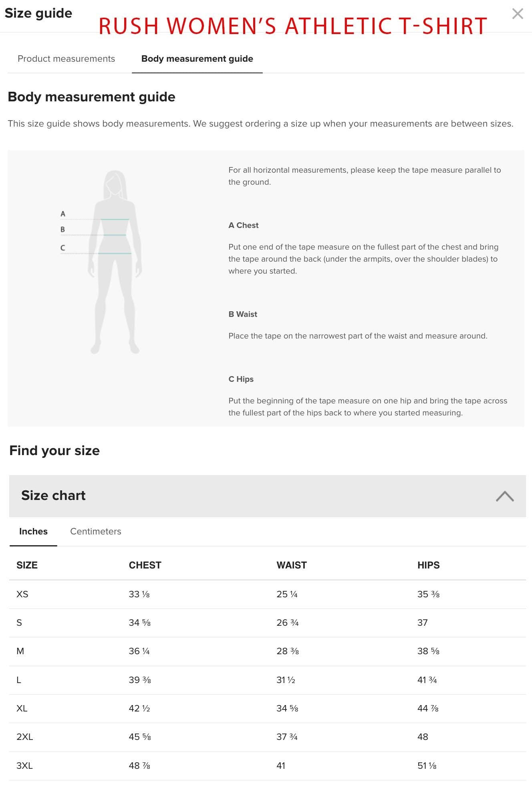Click the CHEST column header
Image resolution: width=532 pixels, height=786 pixels.
coord(145,565)
